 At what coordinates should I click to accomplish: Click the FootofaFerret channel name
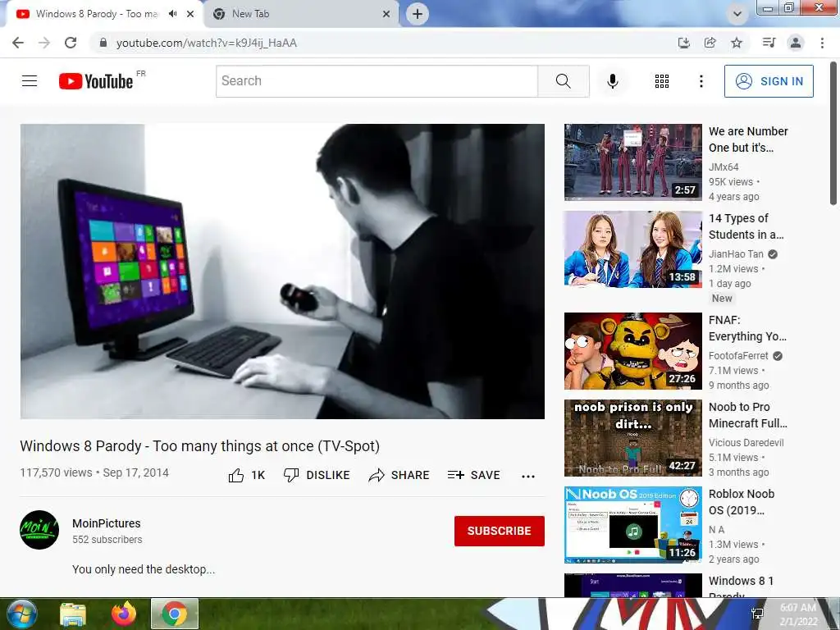(739, 356)
